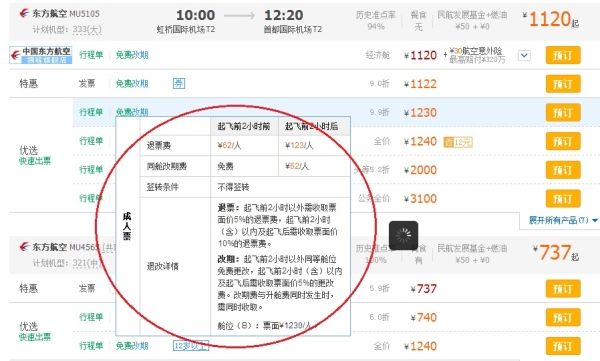Screen dimensions: 600x361
Task: Click 起飞前2小时前 column header in popup
Action: pyautogui.click(x=244, y=126)
